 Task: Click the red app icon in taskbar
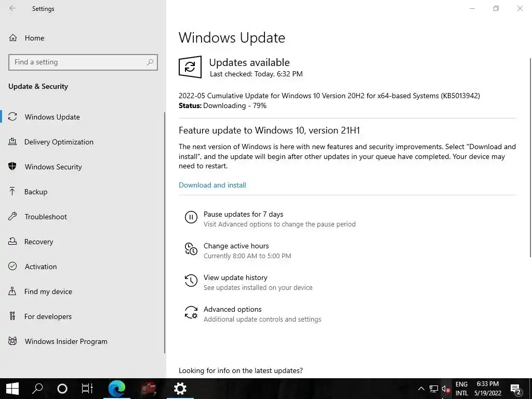click(149, 389)
